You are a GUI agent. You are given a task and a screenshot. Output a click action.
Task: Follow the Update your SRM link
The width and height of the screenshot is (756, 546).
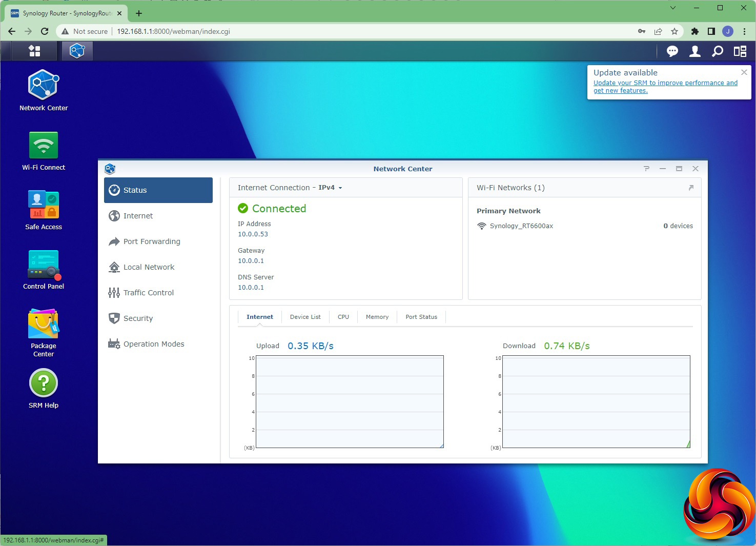click(x=665, y=87)
